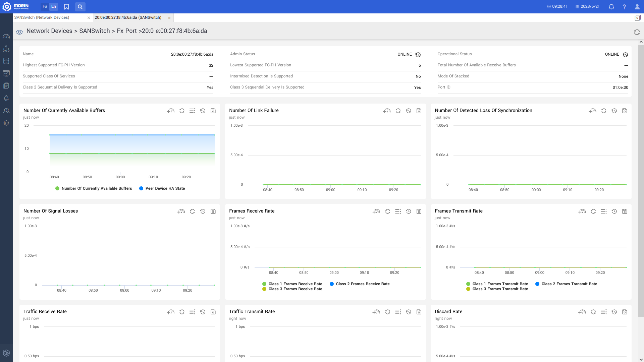This screenshot has width=644, height=362.
Task: Open reports clipboard icon in sidebar
Action: click(6, 86)
